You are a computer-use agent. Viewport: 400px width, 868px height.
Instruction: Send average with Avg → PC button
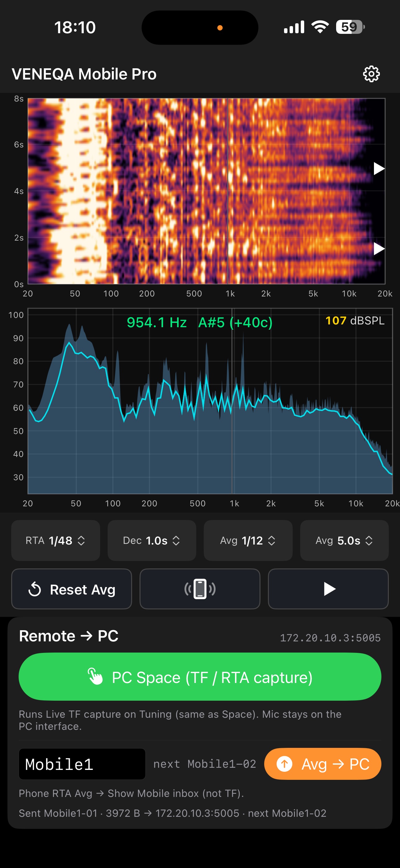tap(322, 764)
